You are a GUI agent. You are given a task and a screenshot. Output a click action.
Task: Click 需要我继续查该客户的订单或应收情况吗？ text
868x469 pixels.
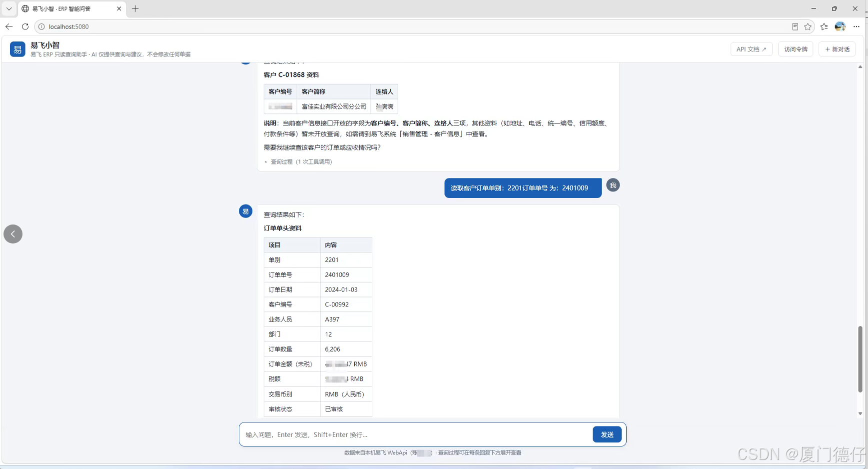click(x=322, y=147)
